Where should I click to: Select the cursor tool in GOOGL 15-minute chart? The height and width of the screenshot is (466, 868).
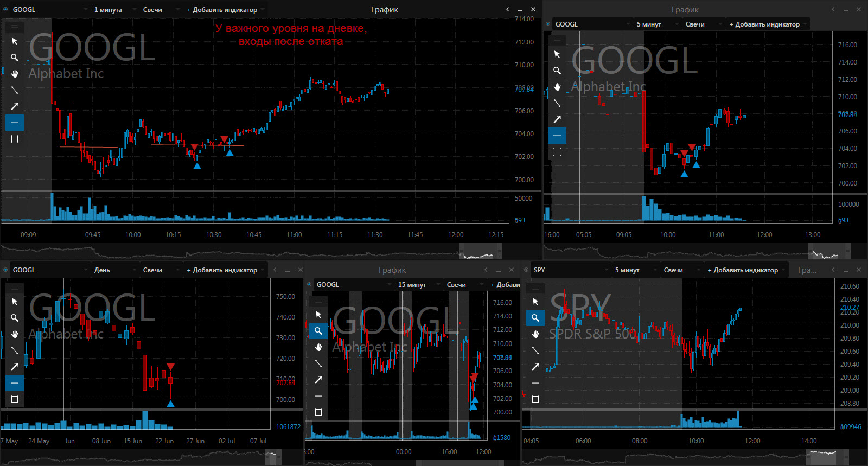(x=318, y=315)
